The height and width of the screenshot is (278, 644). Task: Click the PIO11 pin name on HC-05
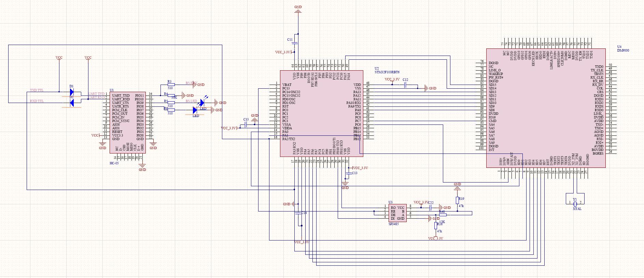click(x=140, y=96)
